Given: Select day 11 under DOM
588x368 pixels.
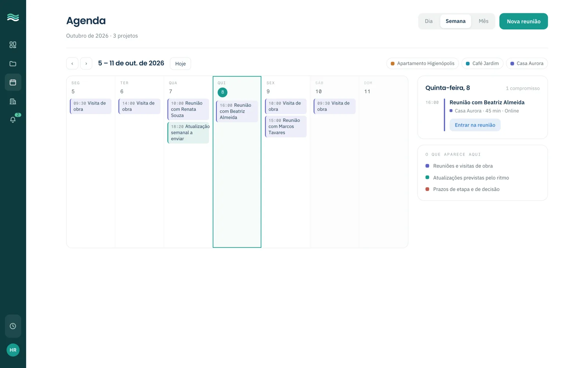Looking at the screenshot, I should click(x=367, y=92).
